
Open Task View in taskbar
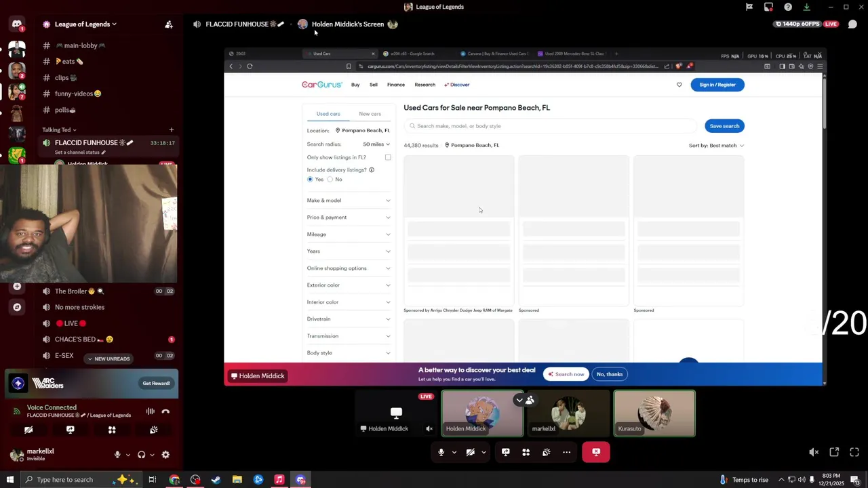pos(153,480)
